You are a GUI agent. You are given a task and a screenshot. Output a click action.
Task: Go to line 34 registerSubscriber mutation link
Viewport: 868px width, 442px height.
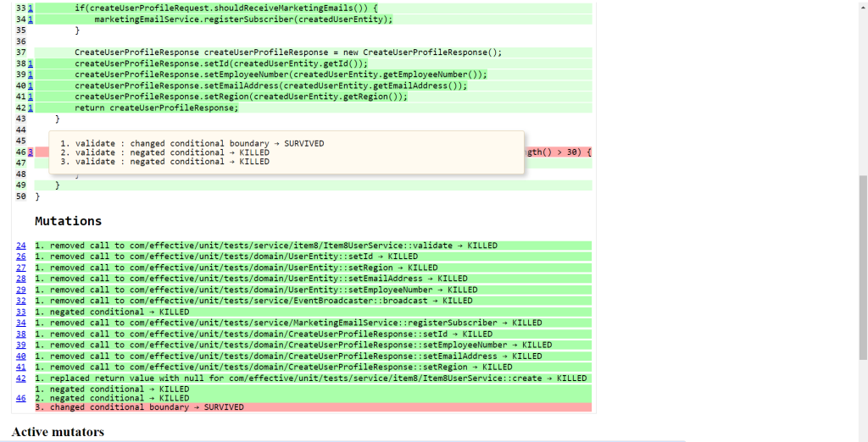click(20, 323)
